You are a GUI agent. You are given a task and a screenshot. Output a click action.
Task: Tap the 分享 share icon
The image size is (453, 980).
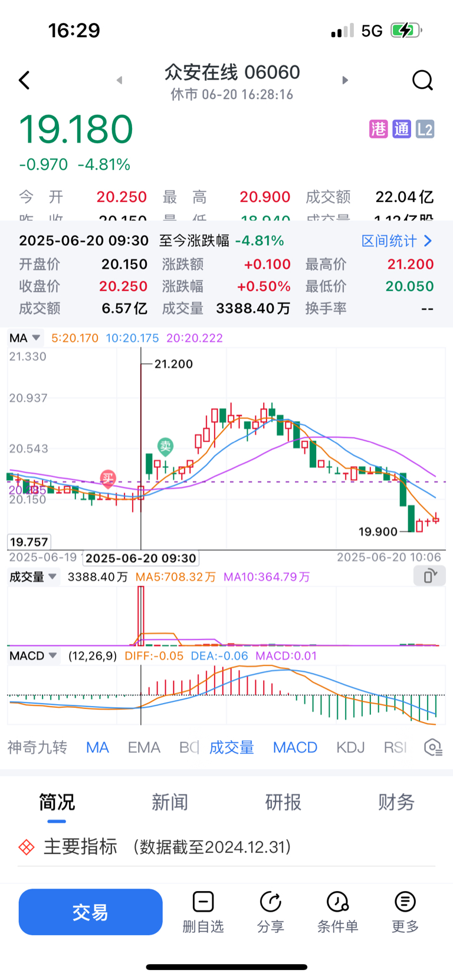tap(271, 902)
